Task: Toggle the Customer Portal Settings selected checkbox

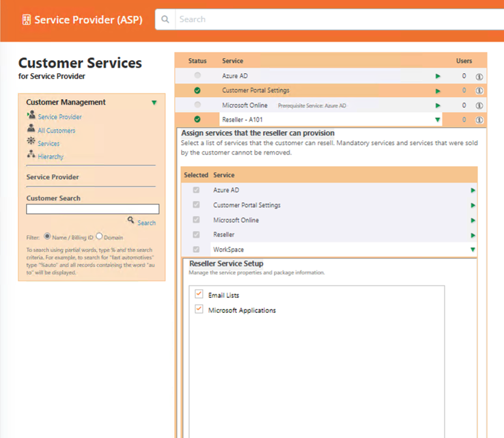Action: 196,204
